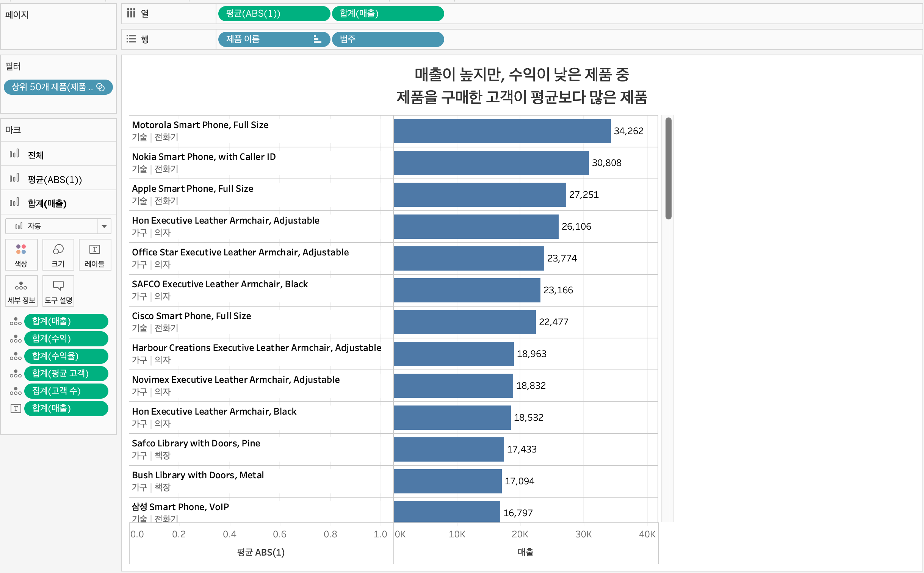The height and width of the screenshot is (573, 924).
Task: Select the 범주 pill on rows shelf
Action: click(388, 39)
